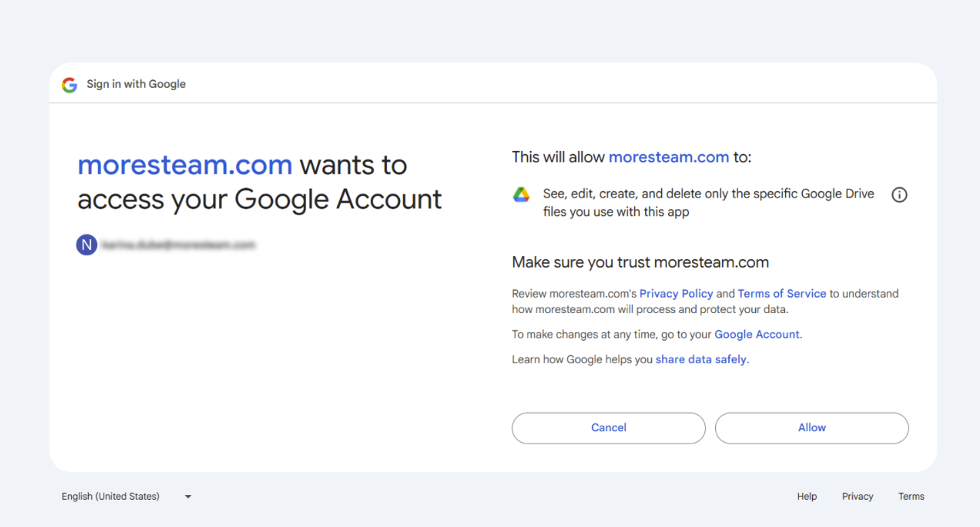This screenshot has width=980, height=527.
Task: Go to your Google Account via its link
Action: [x=757, y=334]
